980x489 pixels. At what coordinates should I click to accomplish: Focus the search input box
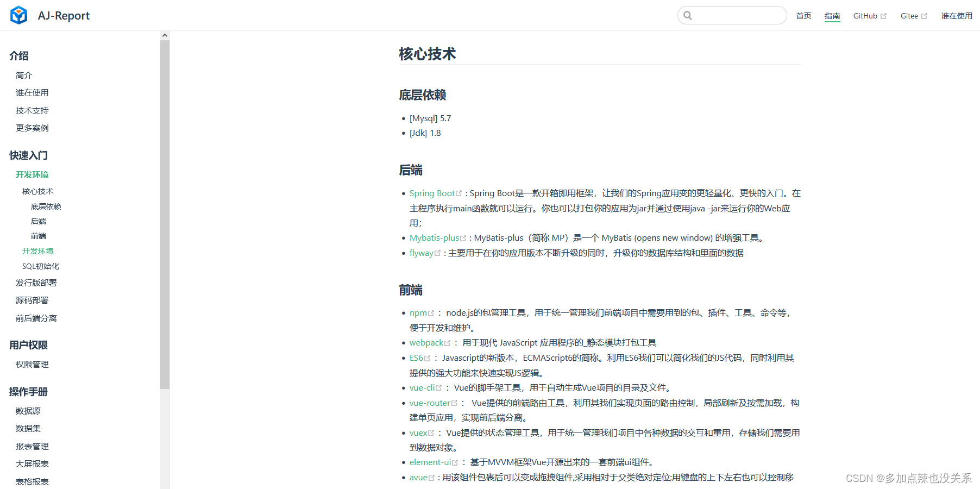(x=732, y=15)
